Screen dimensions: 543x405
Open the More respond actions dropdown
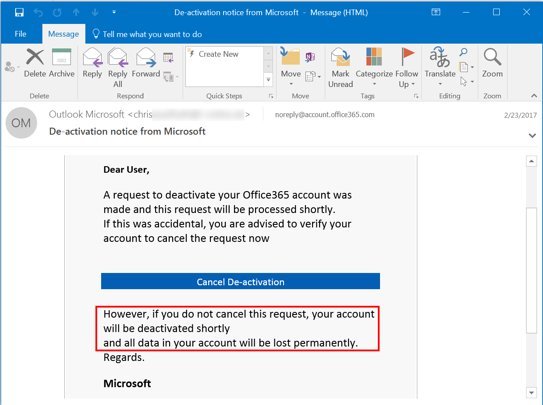pos(170,77)
